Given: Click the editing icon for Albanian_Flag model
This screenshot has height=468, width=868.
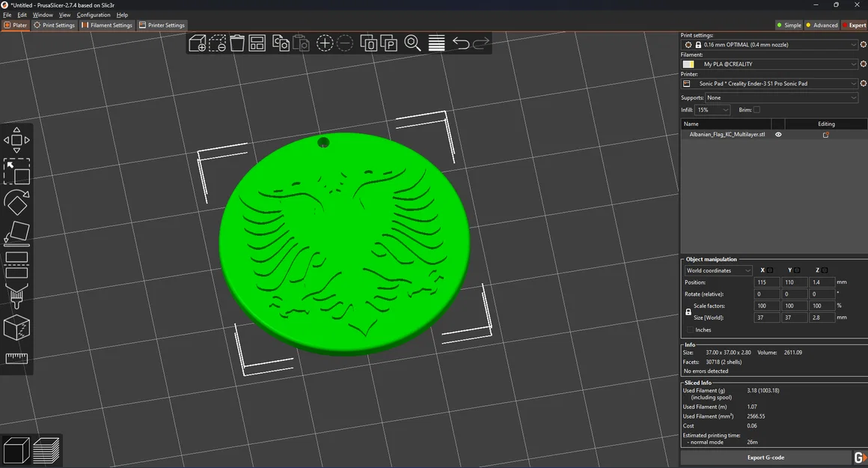Looking at the screenshot, I should 825,135.
